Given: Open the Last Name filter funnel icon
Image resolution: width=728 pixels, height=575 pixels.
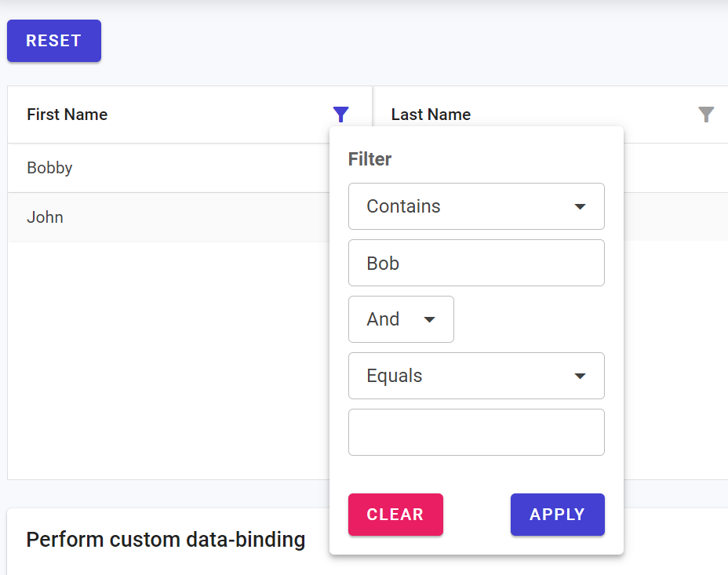Looking at the screenshot, I should pyautogui.click(x=706, y=115).
